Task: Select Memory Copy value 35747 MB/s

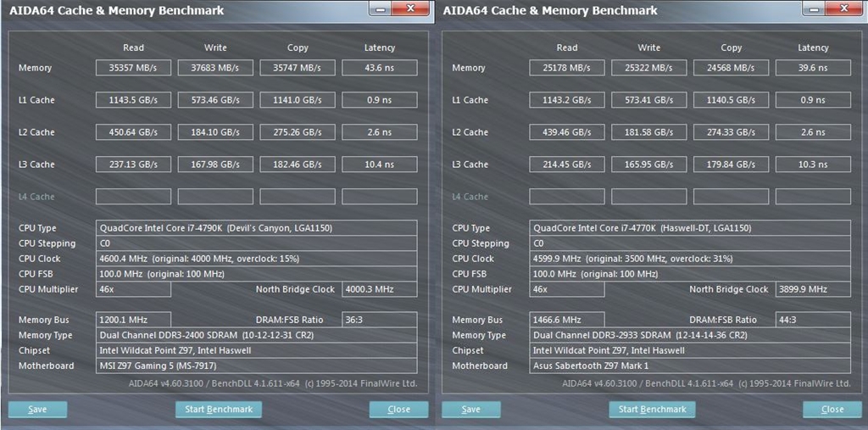Action: [298, 68]
